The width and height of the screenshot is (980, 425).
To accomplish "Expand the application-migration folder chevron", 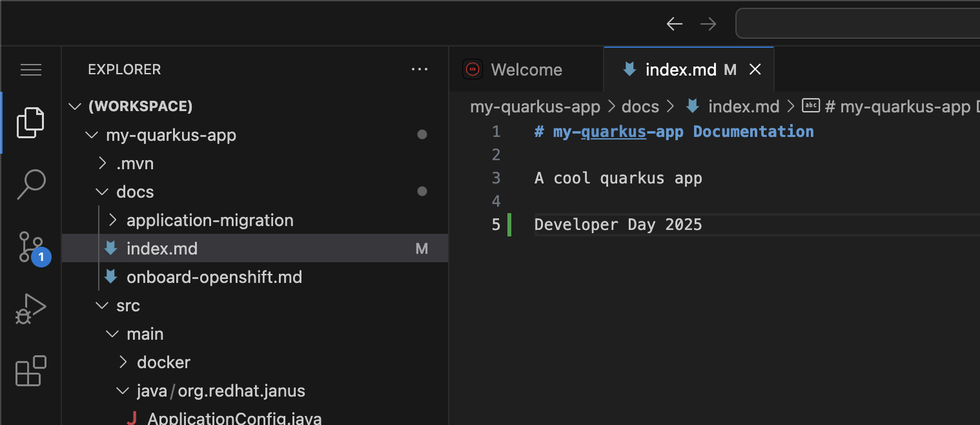I will coord(113,220).
